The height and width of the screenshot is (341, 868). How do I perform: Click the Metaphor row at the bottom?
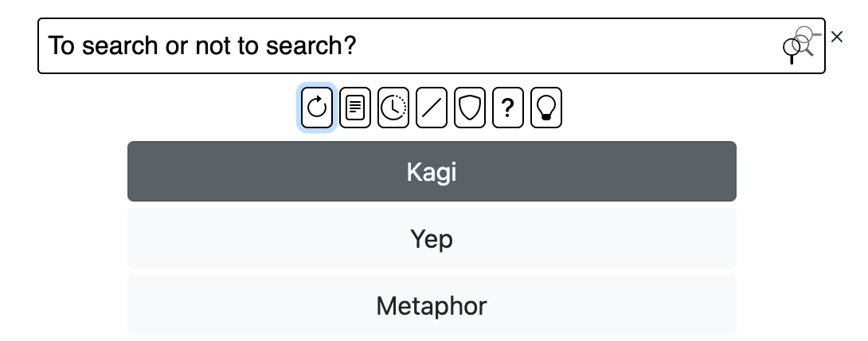432,305
